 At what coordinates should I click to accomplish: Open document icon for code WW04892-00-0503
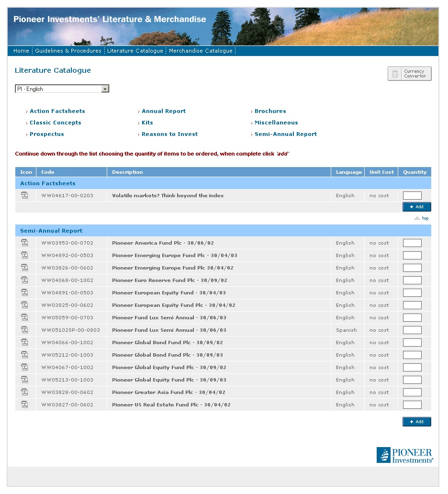[x=24, y=255]
